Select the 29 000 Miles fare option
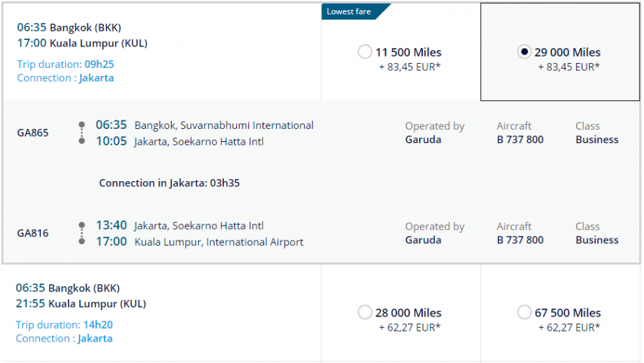This screenshot has height=363, width=644. (x=525, y=52)
